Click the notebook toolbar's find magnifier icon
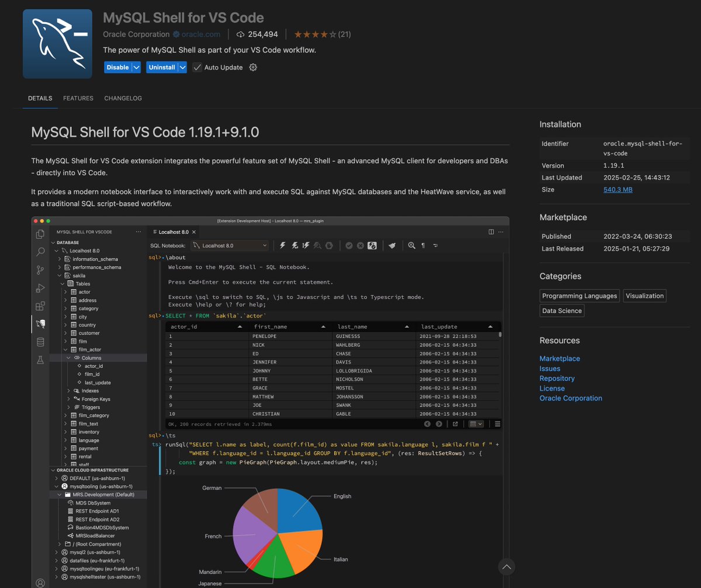Screen dimensions: 701x588 click(x=412, y=246)
